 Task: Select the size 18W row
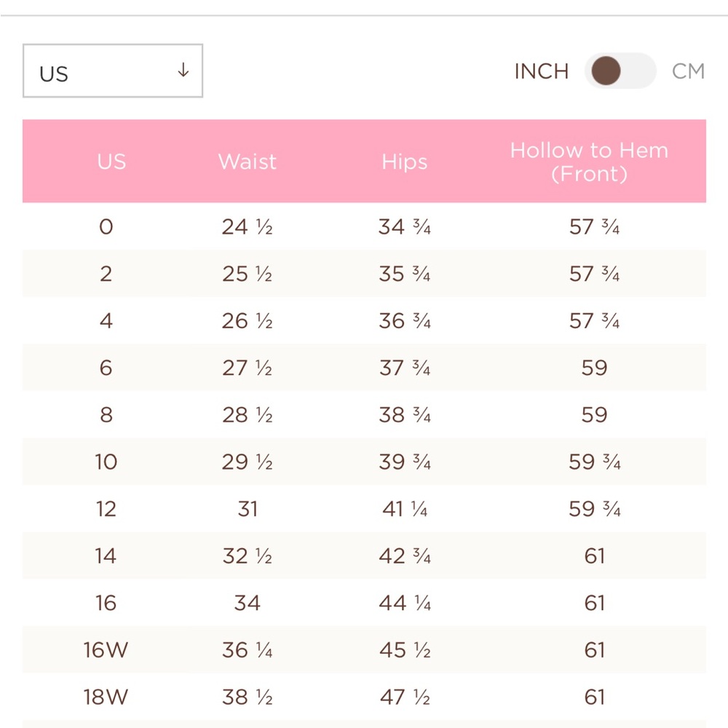[x=365, y=697]
